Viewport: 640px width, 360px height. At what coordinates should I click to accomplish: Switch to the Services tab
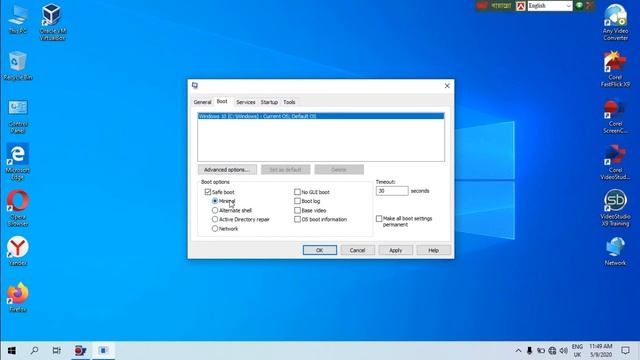[245, 102]
